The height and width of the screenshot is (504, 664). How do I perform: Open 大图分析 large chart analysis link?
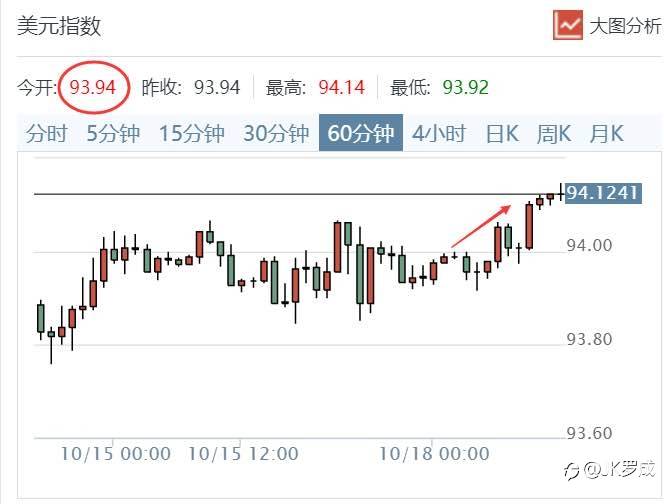tap(624, 26)
